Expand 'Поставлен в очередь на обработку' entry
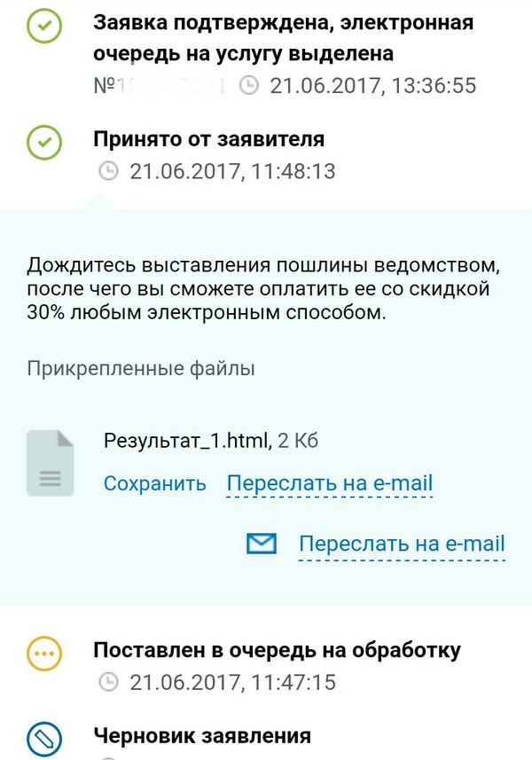532x760 pixels. point(277,650)
